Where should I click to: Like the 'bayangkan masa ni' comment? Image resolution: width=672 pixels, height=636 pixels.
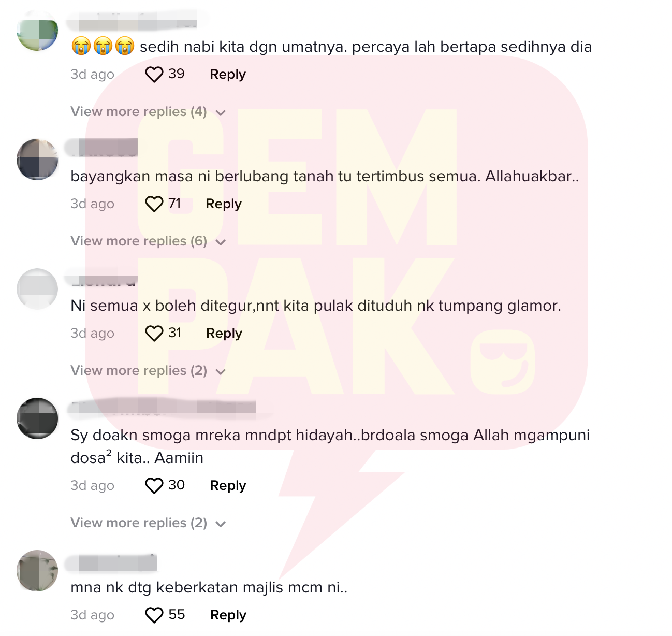[x=154, y=204]
